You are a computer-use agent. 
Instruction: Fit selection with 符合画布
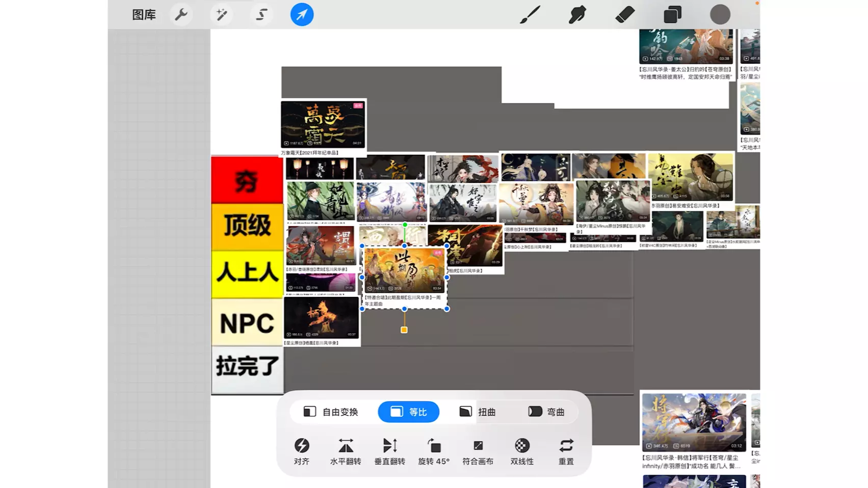478,451
